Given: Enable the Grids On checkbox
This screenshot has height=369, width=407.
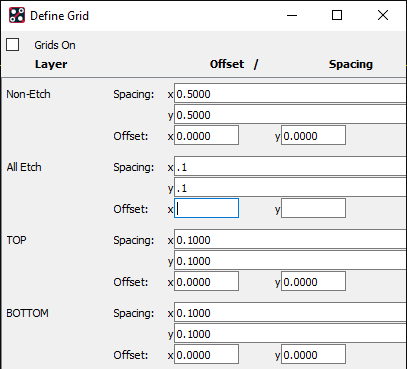Looking at the screenshot, I should pos(13,45).
